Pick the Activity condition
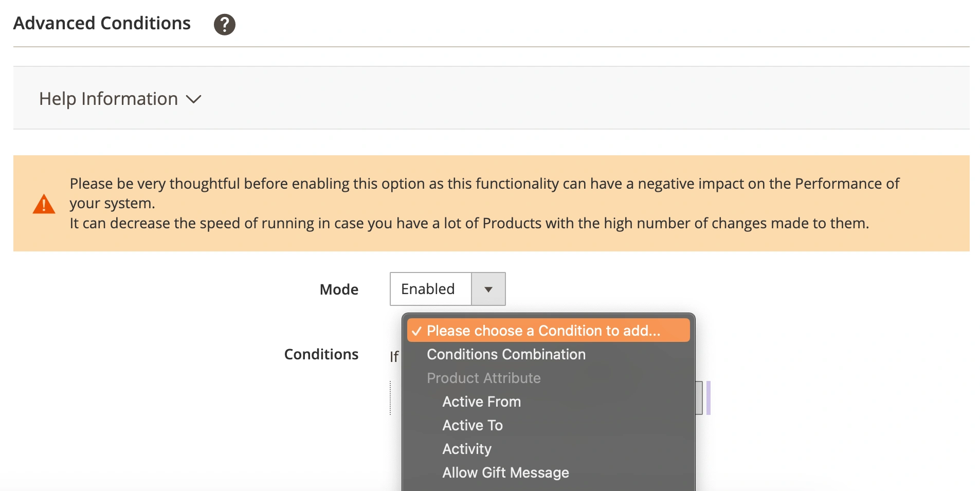 pos(466,448)
